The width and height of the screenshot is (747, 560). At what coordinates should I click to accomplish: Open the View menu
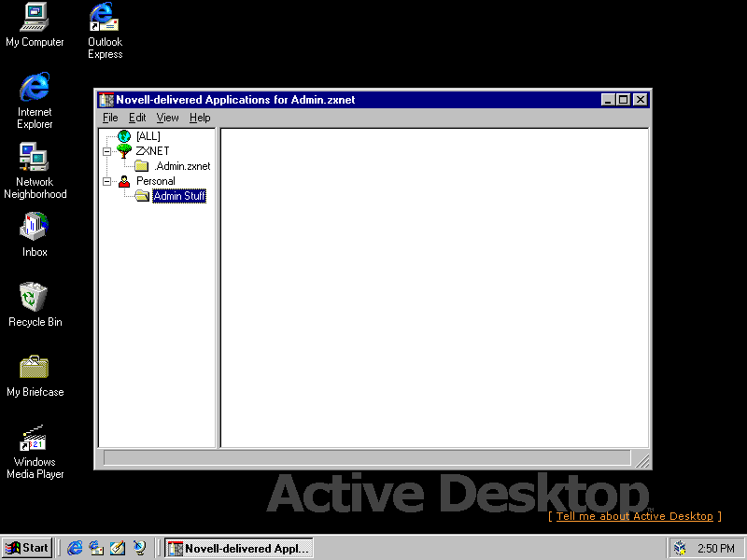(167, 118)
